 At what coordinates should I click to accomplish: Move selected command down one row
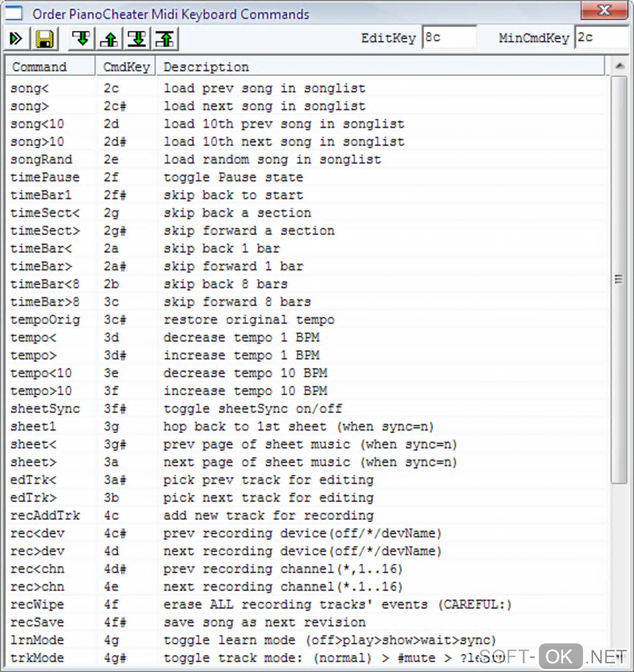click(x=81, y=39)
